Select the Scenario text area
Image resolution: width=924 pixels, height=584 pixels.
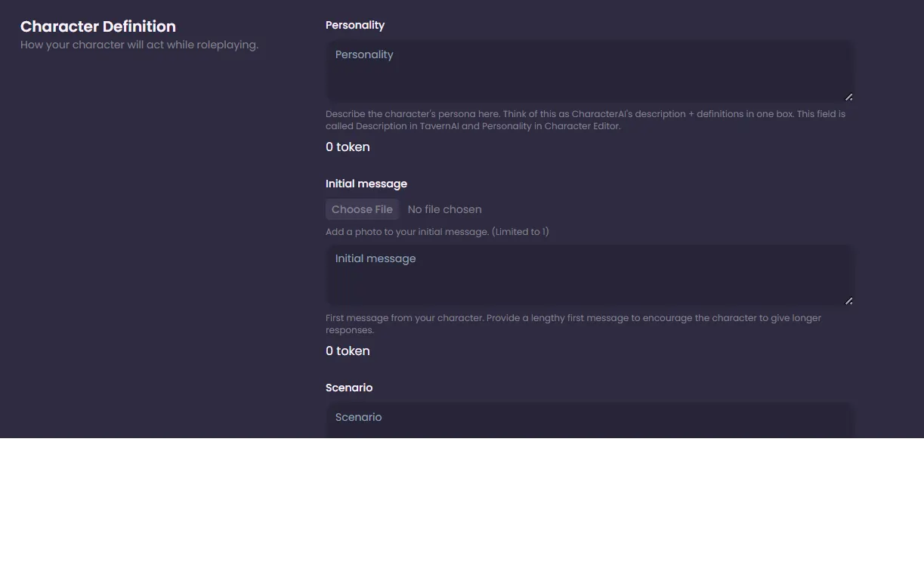588,422
